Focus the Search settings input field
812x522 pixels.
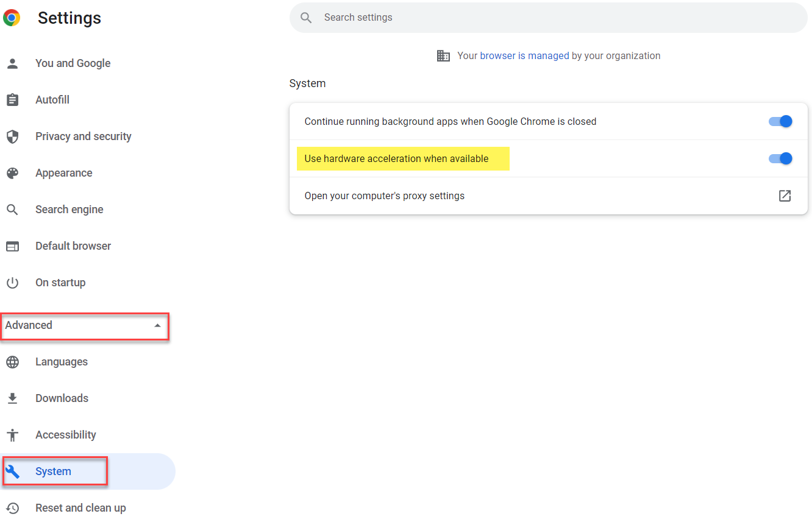549,18
